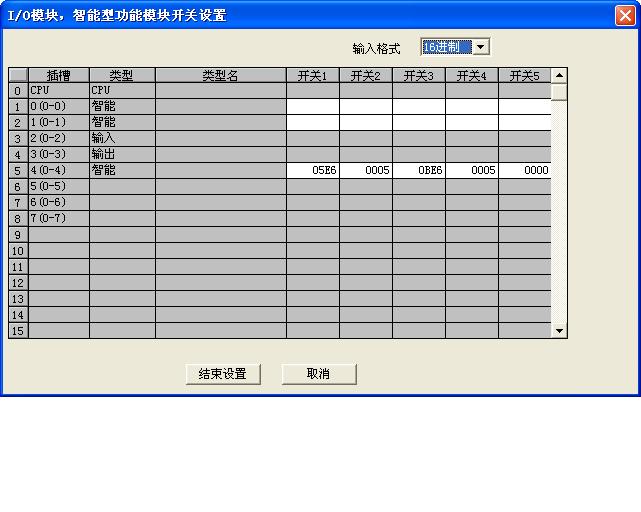
Task: Select row header number 0
Action: tap(18, 91)
